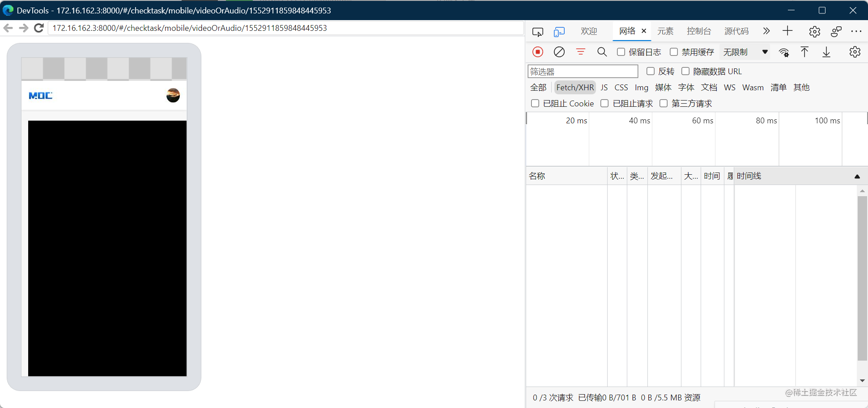The width and height of the screenshot is (868, 408).
Task: Click import HAR upload arrow
Action: tap(804, 52)
